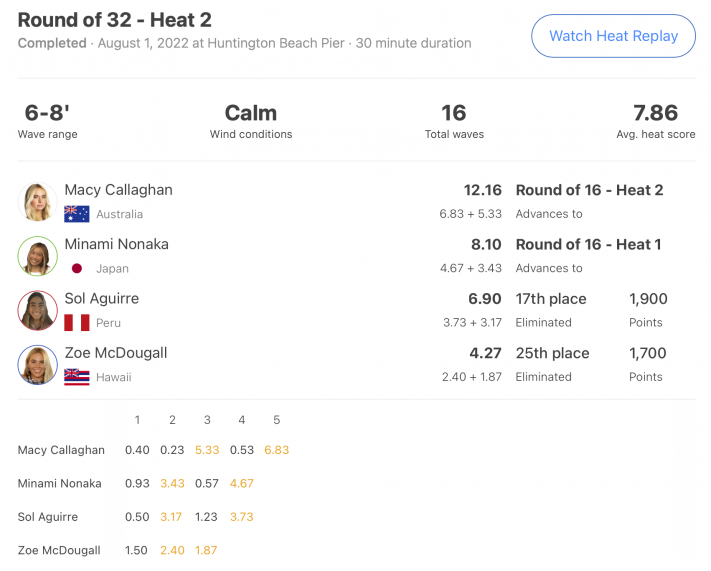Click the 12.16 heat total score
Screen dimensions: 711x571
482,190
